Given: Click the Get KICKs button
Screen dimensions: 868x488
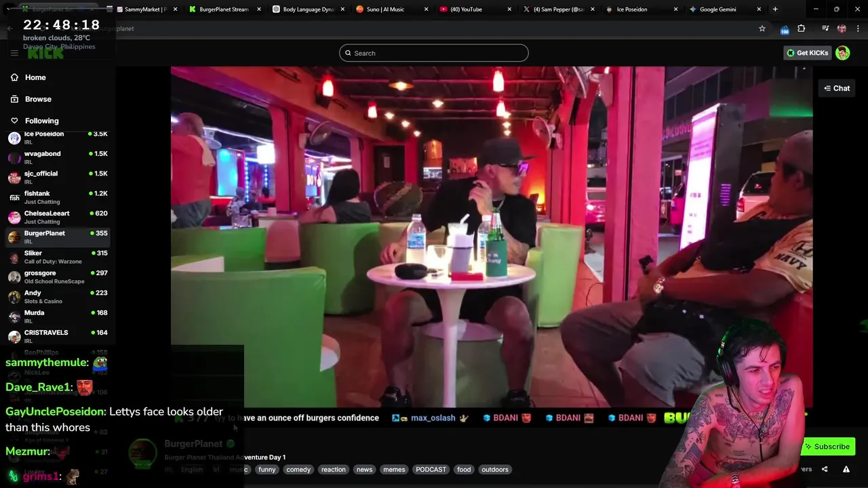Looking at the screenshot, I should [x=807, y=53].
